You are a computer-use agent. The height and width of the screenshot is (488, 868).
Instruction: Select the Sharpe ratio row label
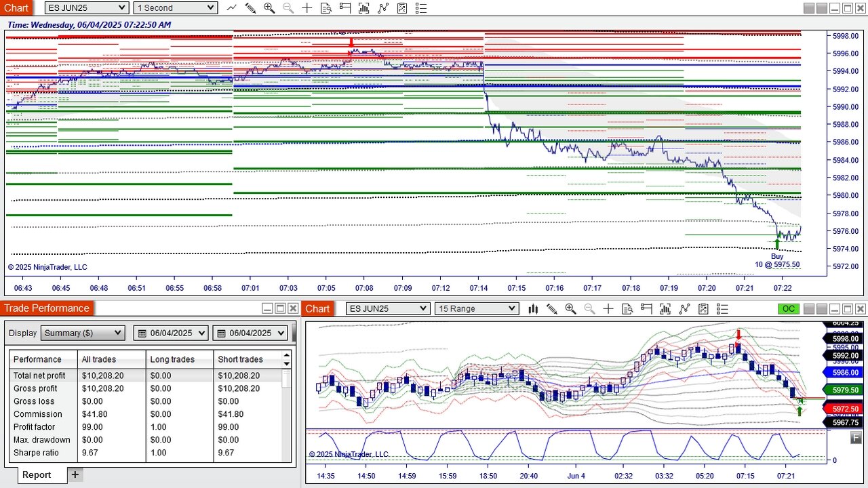pyautogui.click(x=36, y=453)
